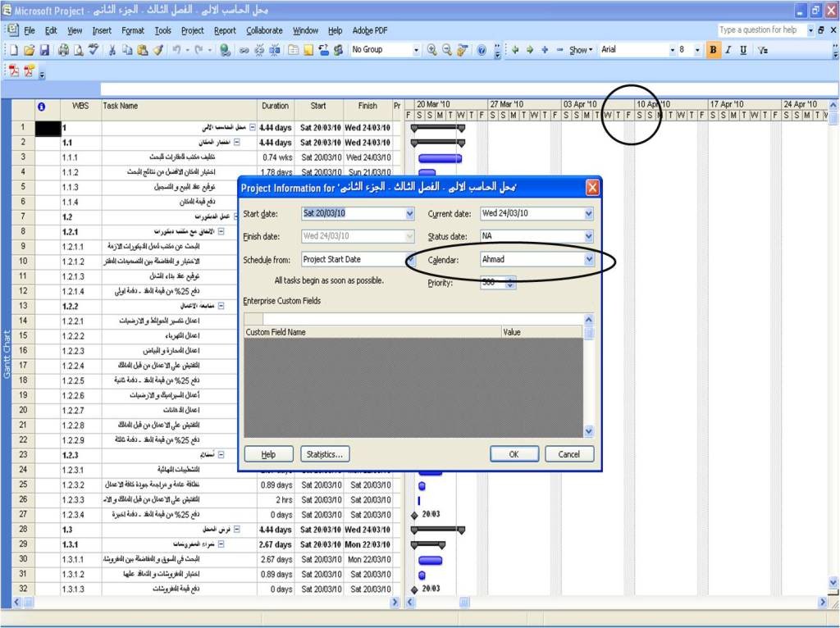The width and height of the screenshot is (840, 628).
Task: Open a file with the Open folder icon
Action: pos(30,50)
